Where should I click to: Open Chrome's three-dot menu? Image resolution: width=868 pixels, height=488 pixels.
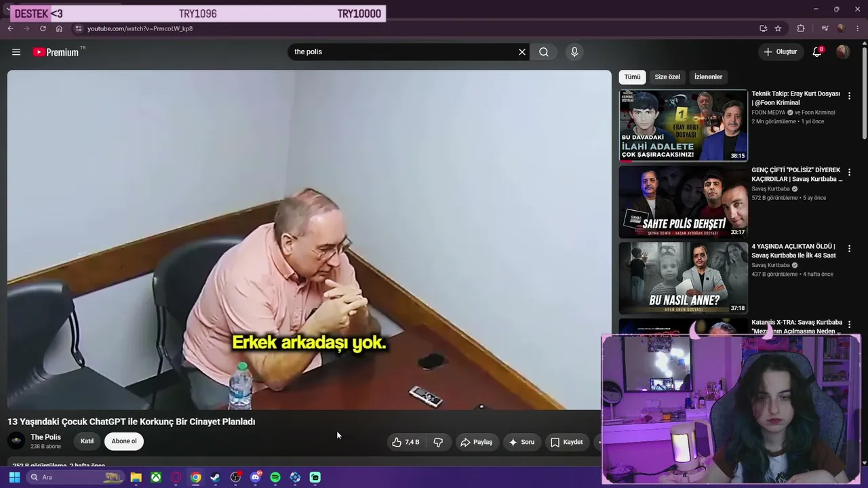point(856,28)
